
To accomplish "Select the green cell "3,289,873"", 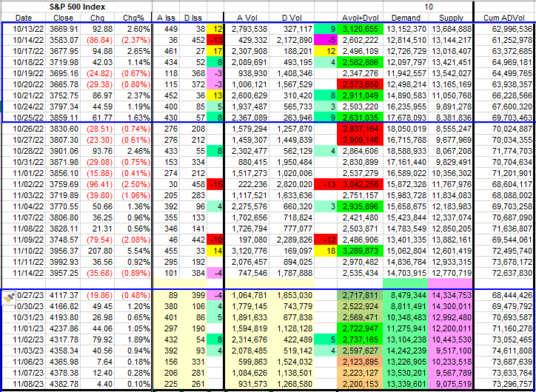I will pos(361,251).
